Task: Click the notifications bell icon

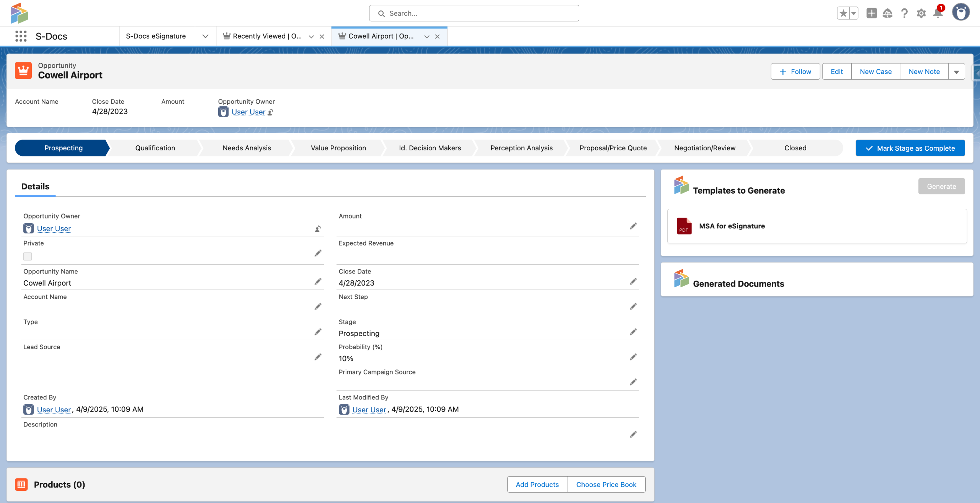Action: [x=938, y=13]
